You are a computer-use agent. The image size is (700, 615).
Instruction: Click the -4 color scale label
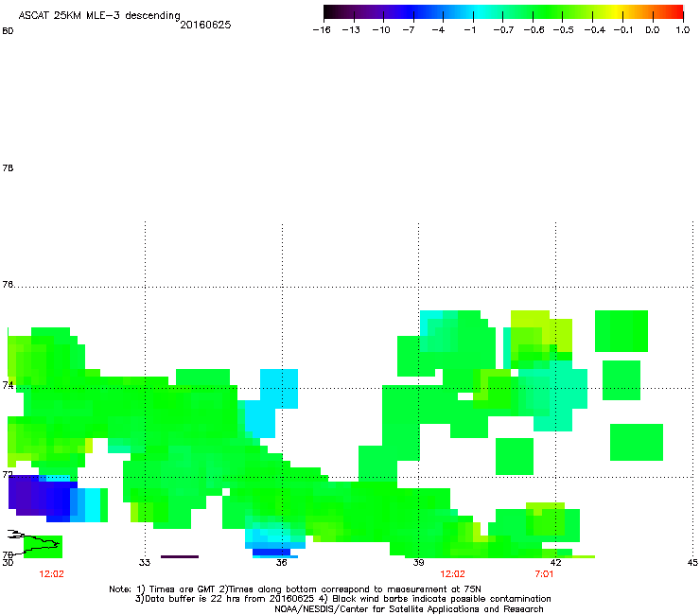438,30
